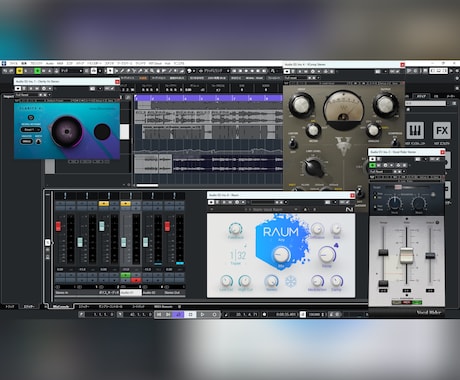Open the VST instruments tile with keys icon
Viewport: 460px width, 380px height.
(x=415, y=130)
